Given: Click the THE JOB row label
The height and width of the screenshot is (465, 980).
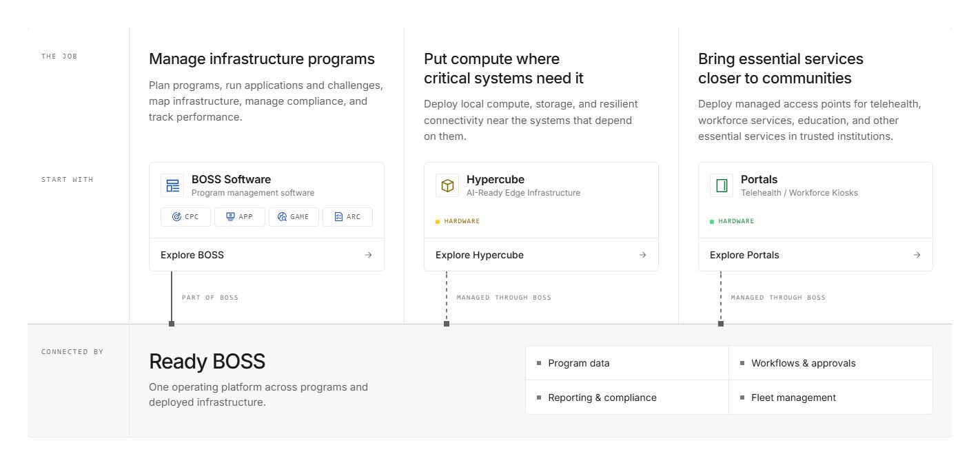Looking at the screenshot, I should tap(59, 56).
